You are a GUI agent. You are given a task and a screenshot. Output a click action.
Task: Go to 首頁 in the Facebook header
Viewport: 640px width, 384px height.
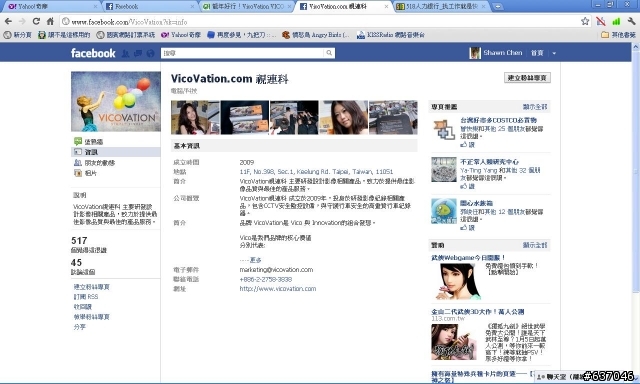(537, 53)
